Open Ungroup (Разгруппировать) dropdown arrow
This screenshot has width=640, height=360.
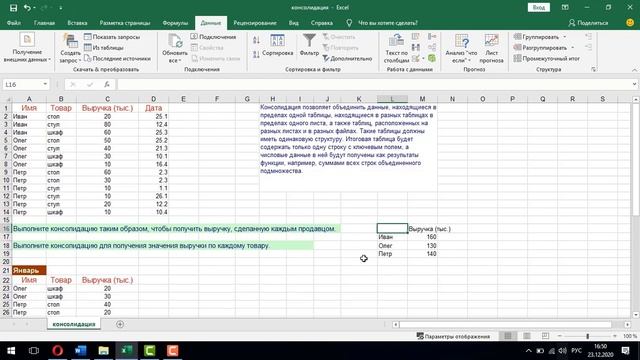point(573,48)
